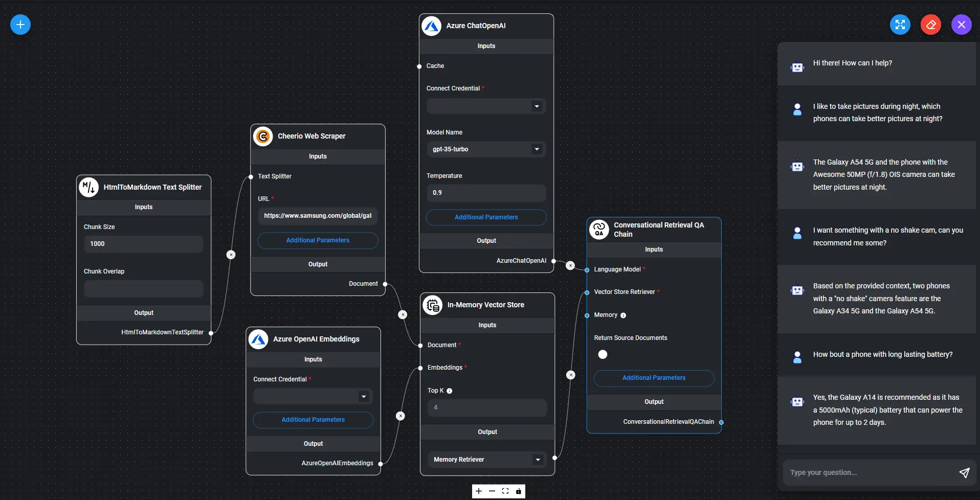This screenshot has height=500, width=980.
Task: Click the Cheerio Web Scraper icon
Action: point(263,136)
